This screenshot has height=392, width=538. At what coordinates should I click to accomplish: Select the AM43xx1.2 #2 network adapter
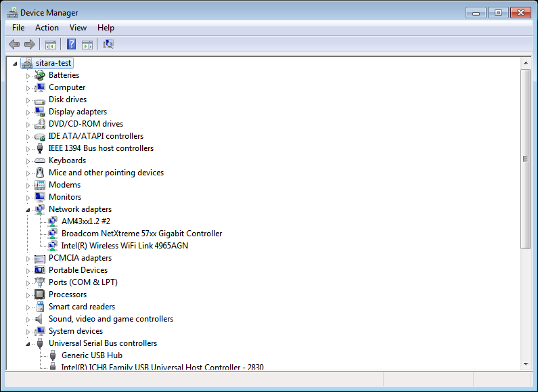tap(86, 221)
